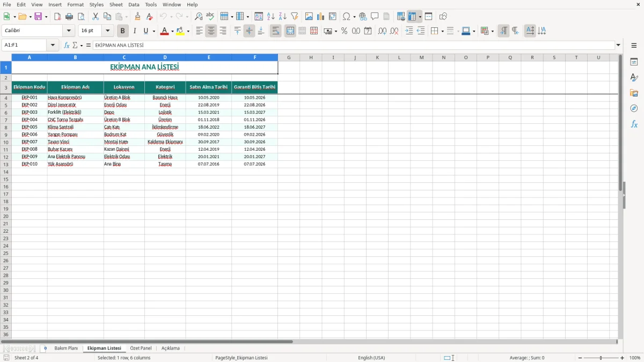
Task: Toggle Underline formatting
Action: (145, 31)
